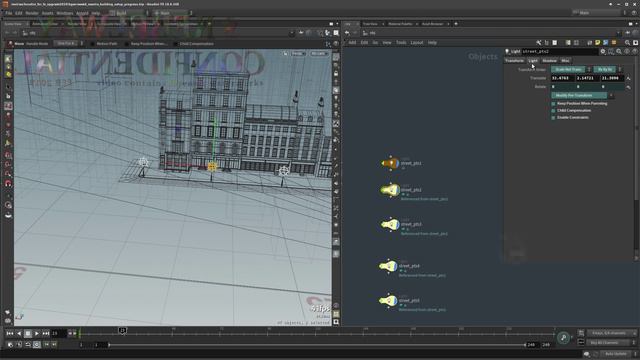This screenshot has height=360, width=640.
Task: Open the network editor Tools menu
Action: tap(401, 42)
